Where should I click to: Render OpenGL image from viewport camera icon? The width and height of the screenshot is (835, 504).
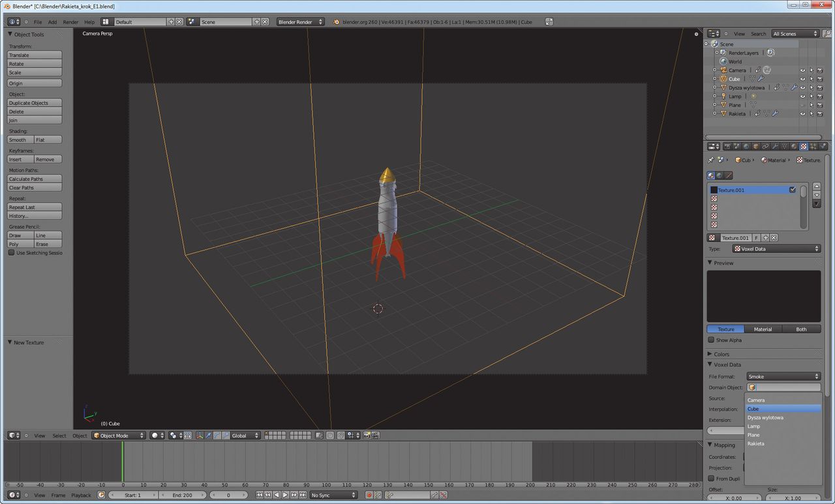(367, 435)
